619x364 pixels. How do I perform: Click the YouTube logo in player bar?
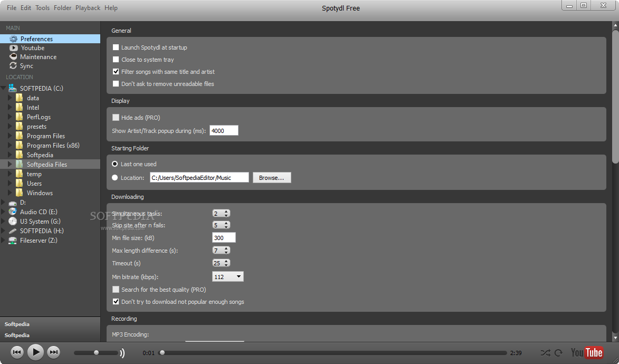click(x=587, y=352)
